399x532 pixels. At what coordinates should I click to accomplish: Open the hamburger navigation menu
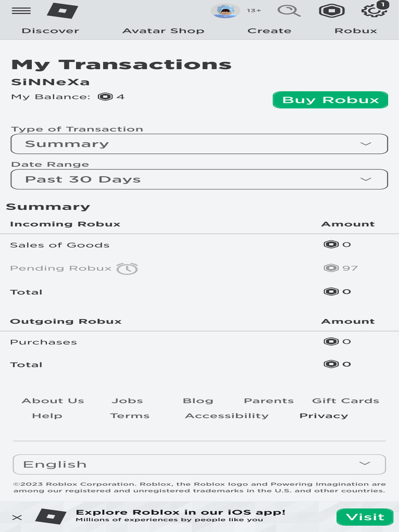(21, 11)
